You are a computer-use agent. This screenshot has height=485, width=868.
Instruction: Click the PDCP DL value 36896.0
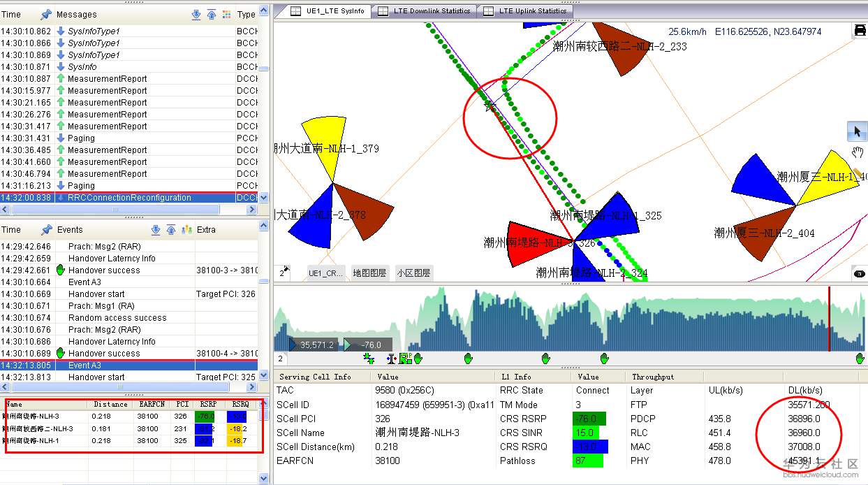coord(804,419)
